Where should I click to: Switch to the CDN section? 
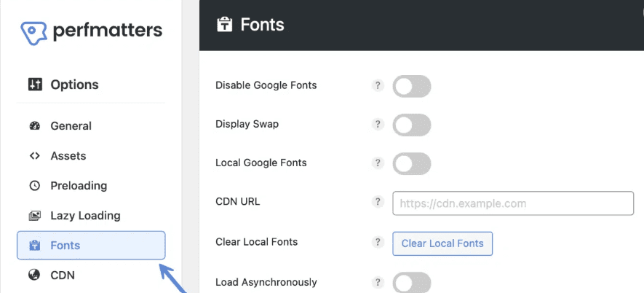pyautogui.click(x=91, y=275)
